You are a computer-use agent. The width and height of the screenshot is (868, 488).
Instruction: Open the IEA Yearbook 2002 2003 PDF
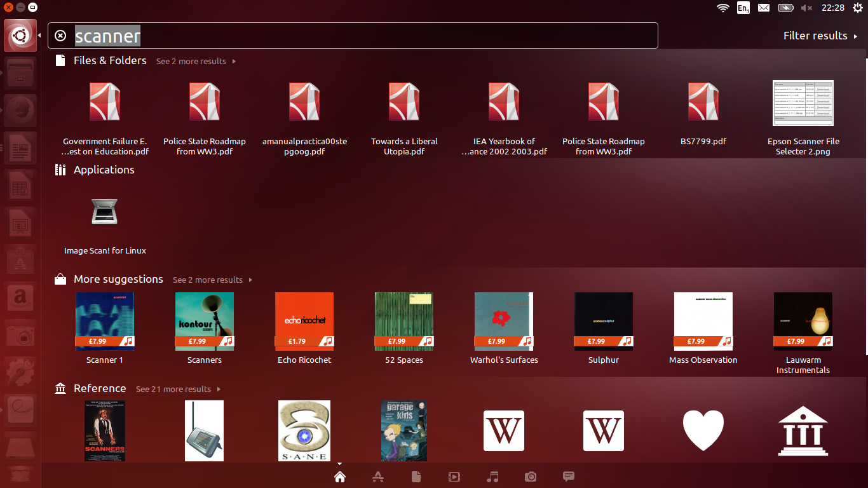[504, 118]
